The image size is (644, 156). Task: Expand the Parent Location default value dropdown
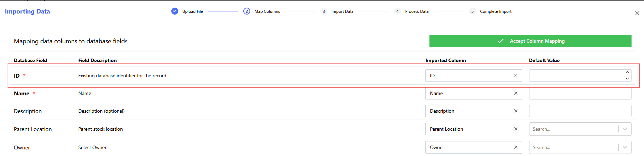[625, 129]
